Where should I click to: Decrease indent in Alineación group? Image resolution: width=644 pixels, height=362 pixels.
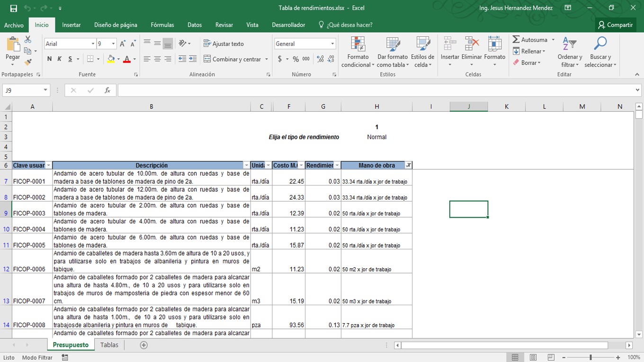[182, 59]
